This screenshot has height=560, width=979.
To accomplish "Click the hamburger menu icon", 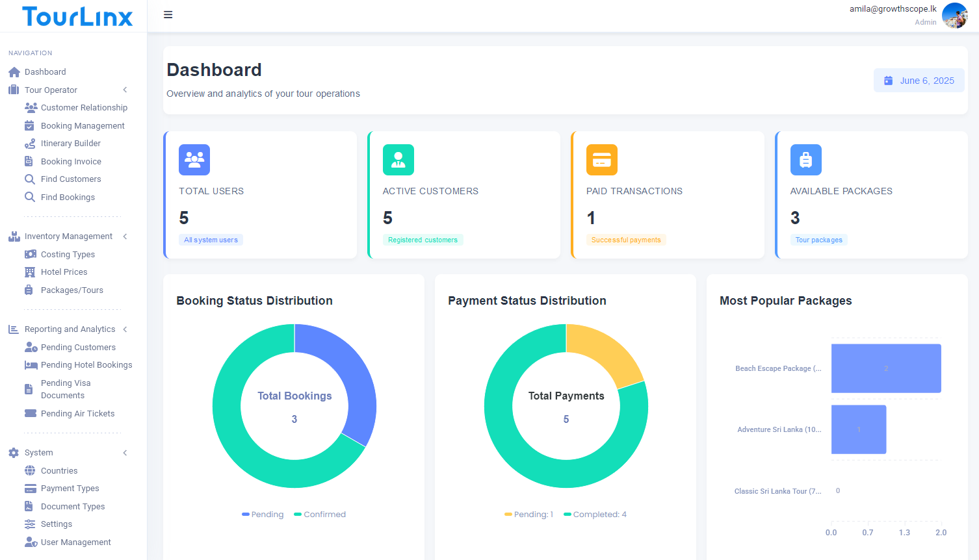I will [168, 15].
